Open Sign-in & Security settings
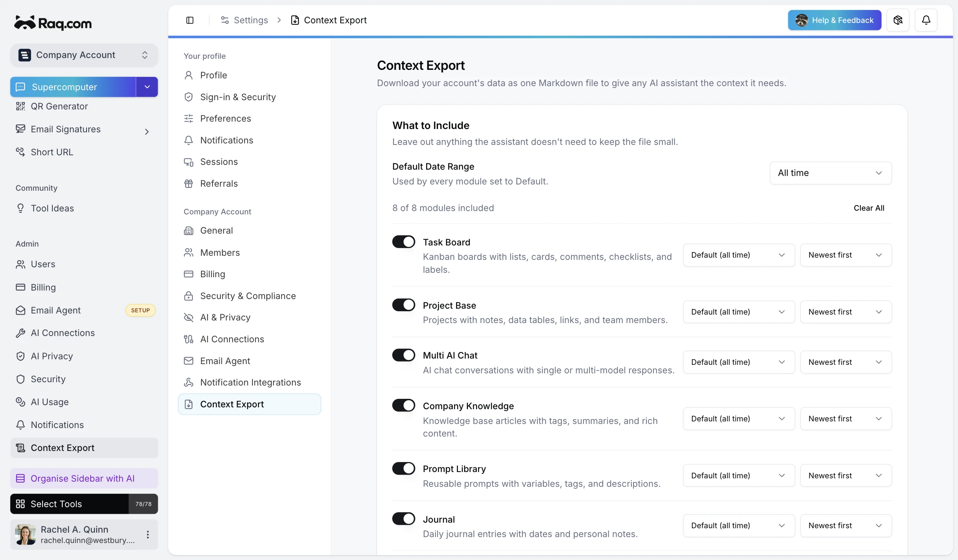Screen dimensions: 958x560 tap(249, 97)
